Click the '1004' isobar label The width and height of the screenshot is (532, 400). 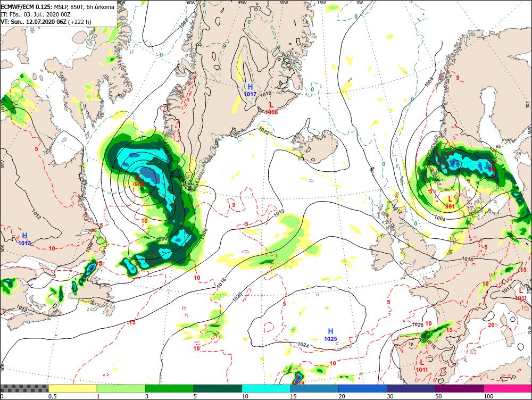click(440, 219)
